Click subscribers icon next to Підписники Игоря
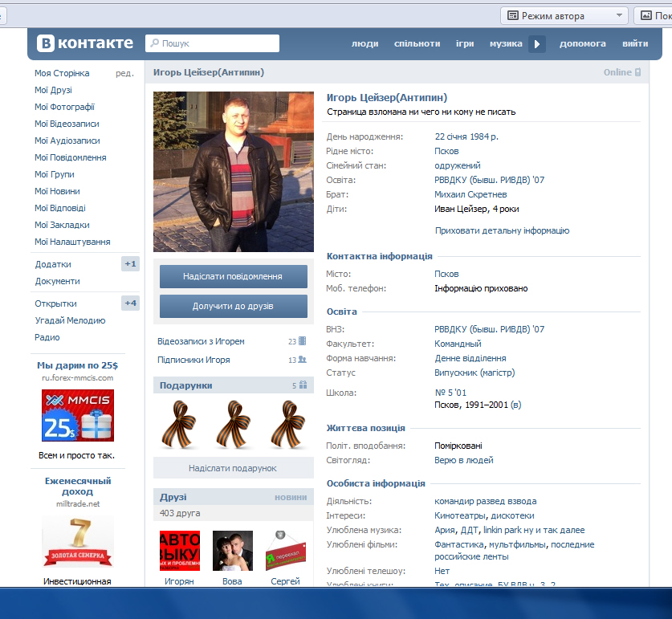Screen dimensions: 672x619 [302, 359]
